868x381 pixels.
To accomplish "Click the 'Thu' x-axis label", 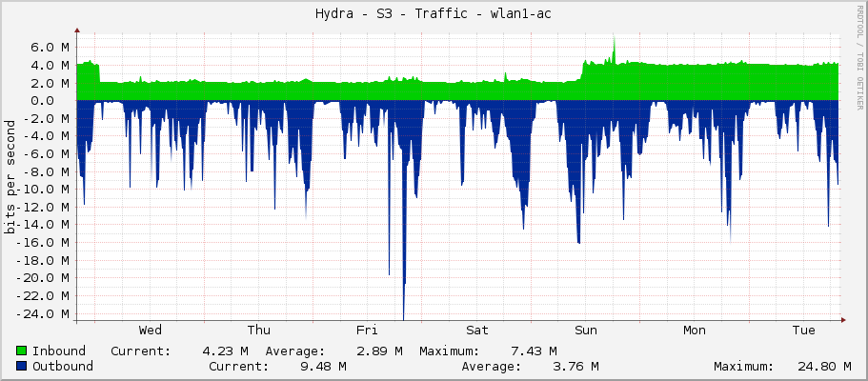I will click(x=258, y=331).
